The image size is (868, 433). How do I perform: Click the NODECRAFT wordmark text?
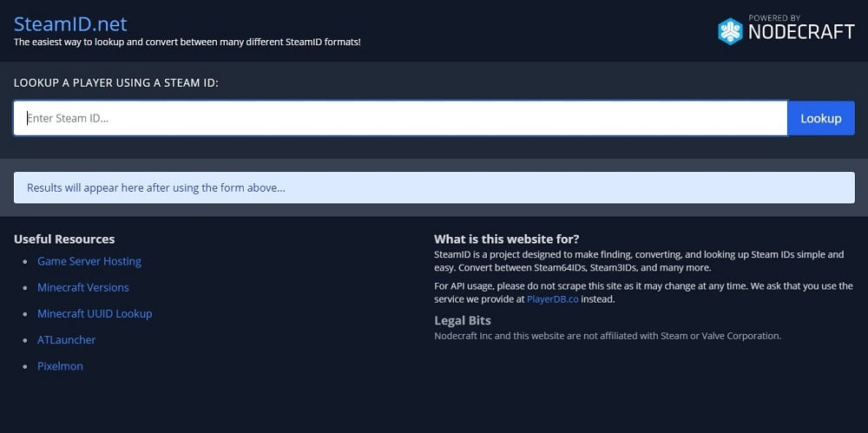tap(801, 32)
